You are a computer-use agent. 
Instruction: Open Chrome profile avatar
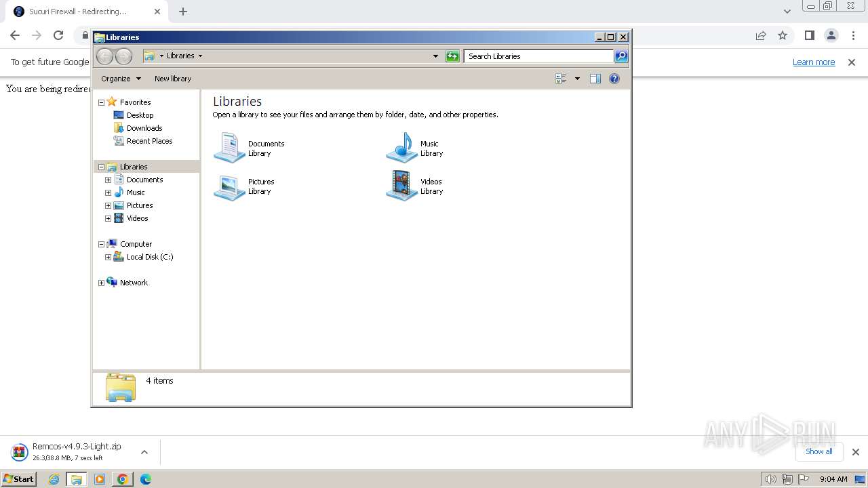click(x=831, y=35)
